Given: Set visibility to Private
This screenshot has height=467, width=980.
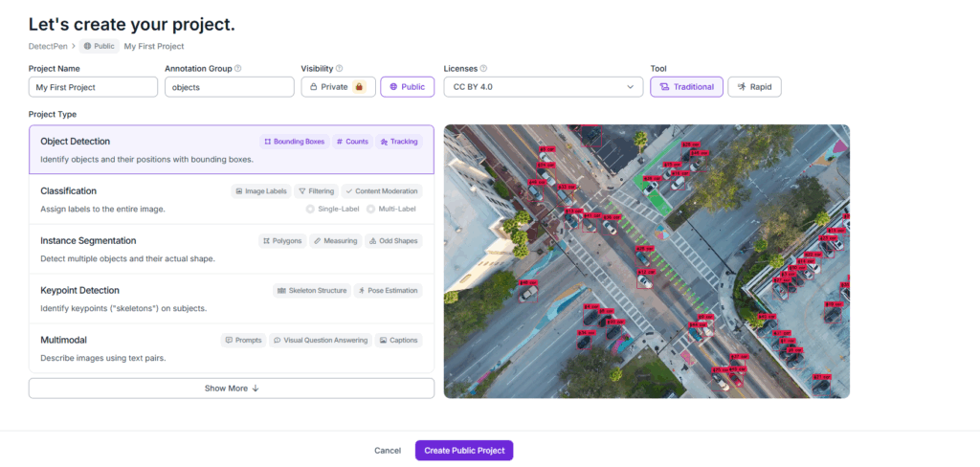Looking at the screenshot, I should point(338,87).
